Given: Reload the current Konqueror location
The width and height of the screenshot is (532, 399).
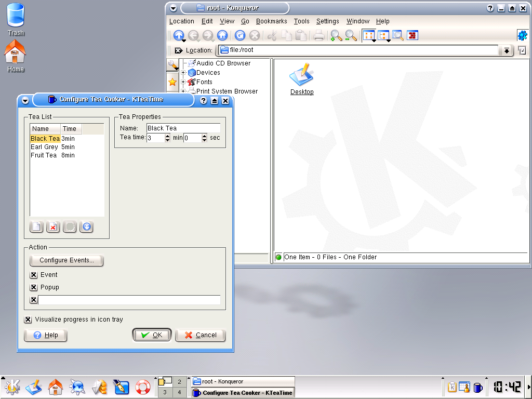Looking at the screenshot, I should click(240, 35).
